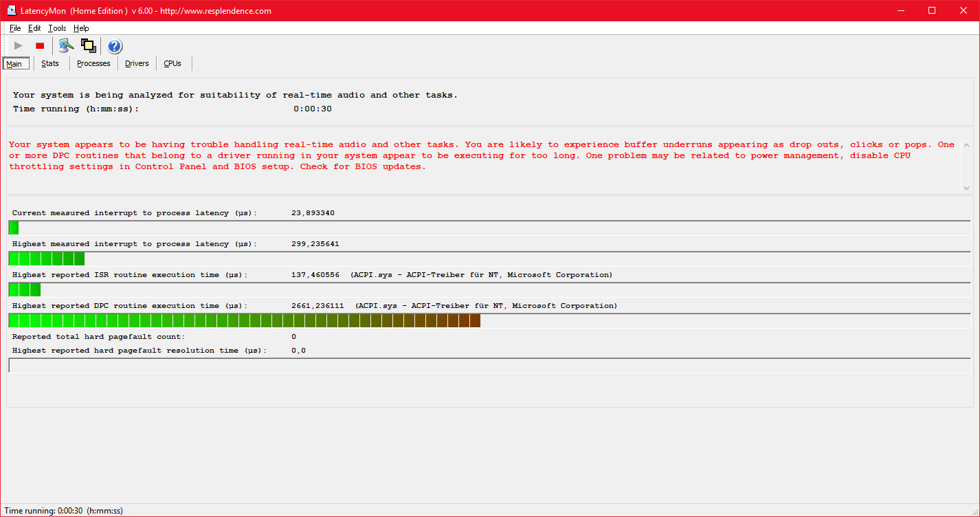The width and height of the screenshot is (980, 517).
Task: Click the highest DPC routine execution time bar
Action: (490, 320)
